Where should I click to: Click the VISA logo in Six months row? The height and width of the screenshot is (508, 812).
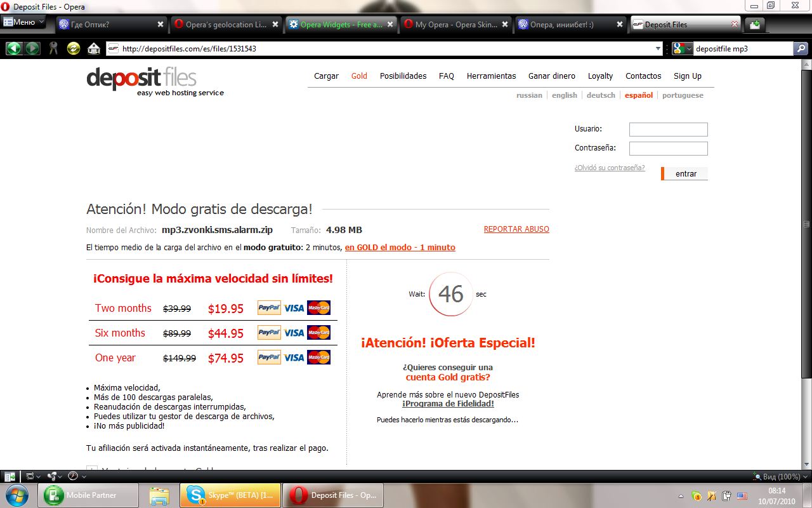[294, 333]
